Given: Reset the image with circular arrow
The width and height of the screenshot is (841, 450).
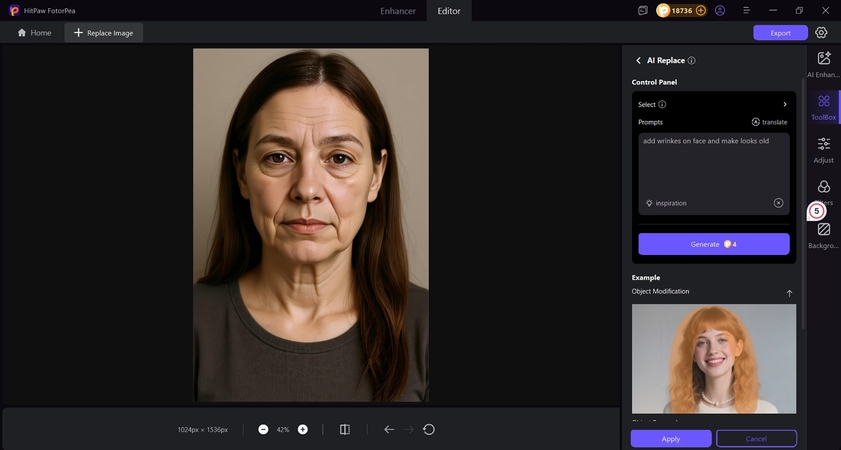Looking at the screenshot, I should pyautogui.click(x=429, y=429).
